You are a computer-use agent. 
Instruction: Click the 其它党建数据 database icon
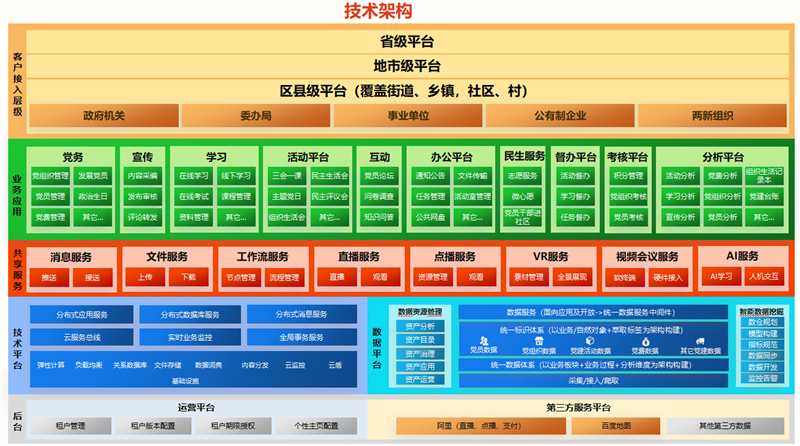point(700,341)
